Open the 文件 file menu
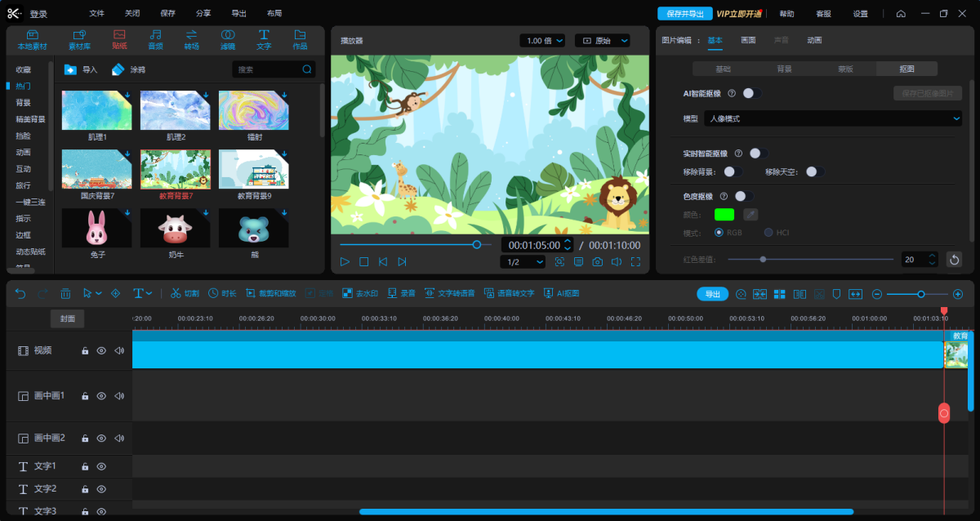 pyautogui.click(x=97, y=14)
